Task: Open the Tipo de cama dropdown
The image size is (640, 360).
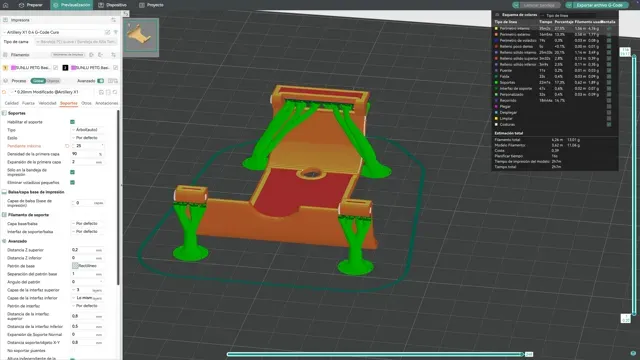Action: tap(76, 42)
